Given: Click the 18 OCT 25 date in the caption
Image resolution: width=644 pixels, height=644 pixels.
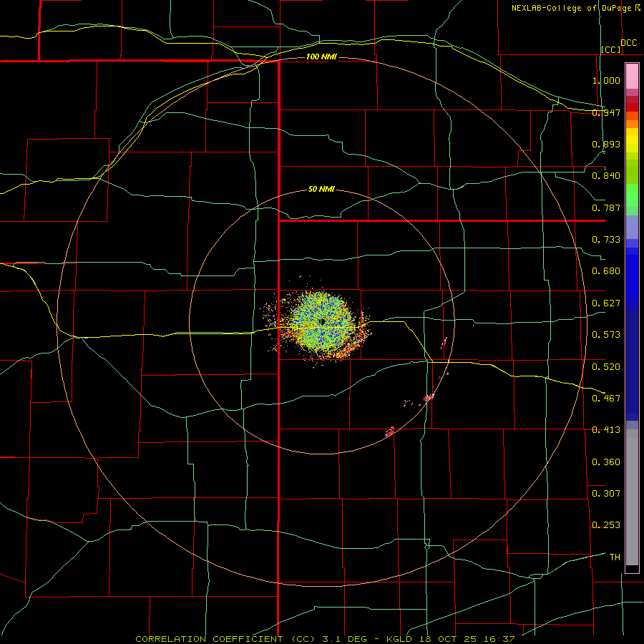Looking at the screenshot, I should pyautogui.click(x=449, y=639).
